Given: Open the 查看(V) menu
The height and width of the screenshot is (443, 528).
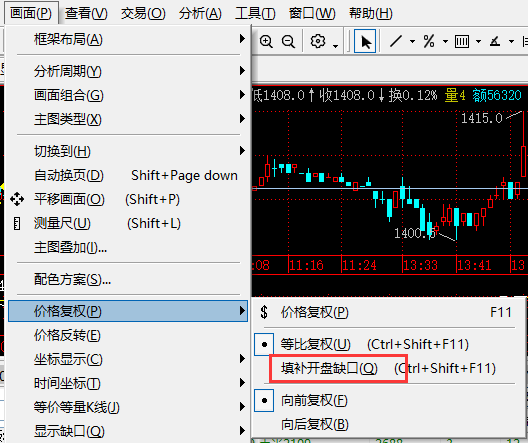Looking at the screenshot, I should pos(86,13).
